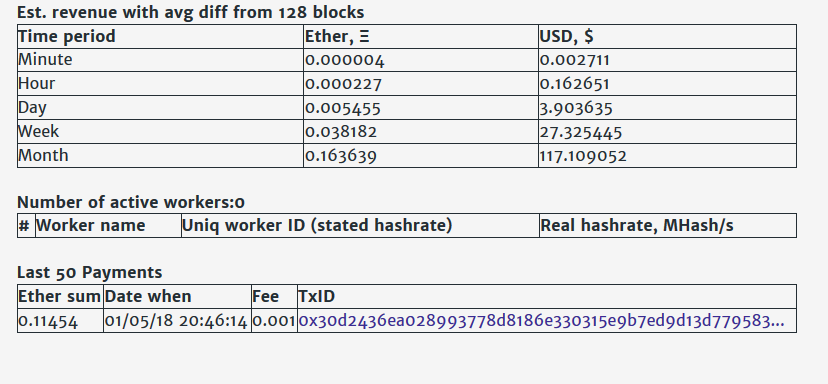828x384 pixels.
Task: Click the TxID column header
Action: 317,296
